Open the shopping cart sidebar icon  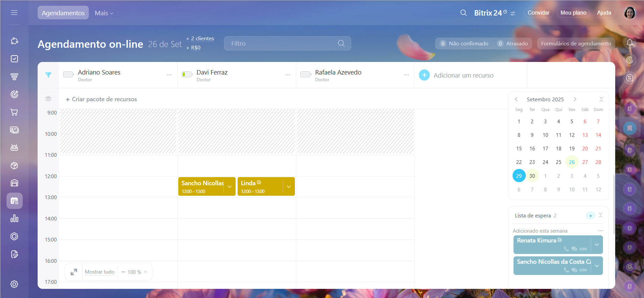click(14, 112)
